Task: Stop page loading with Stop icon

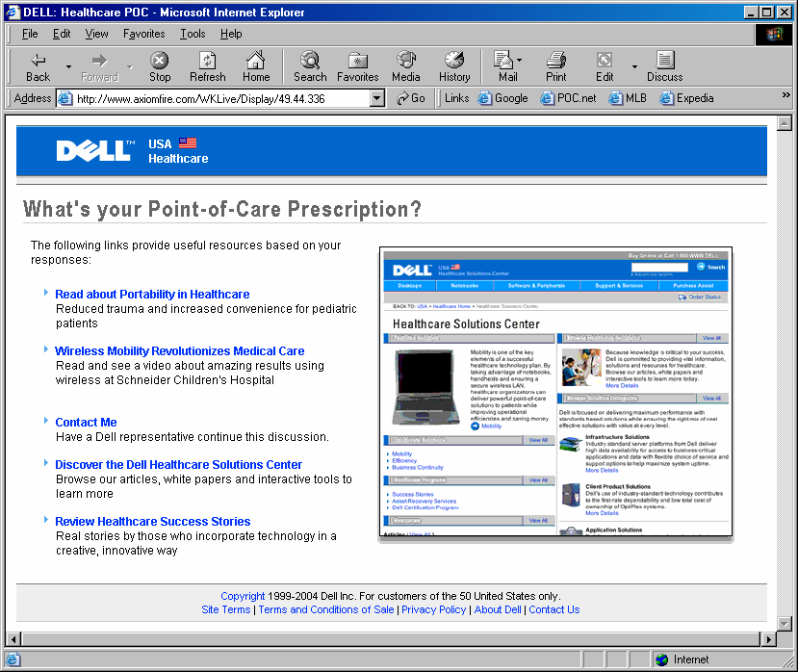Action: tap(159, 67)
